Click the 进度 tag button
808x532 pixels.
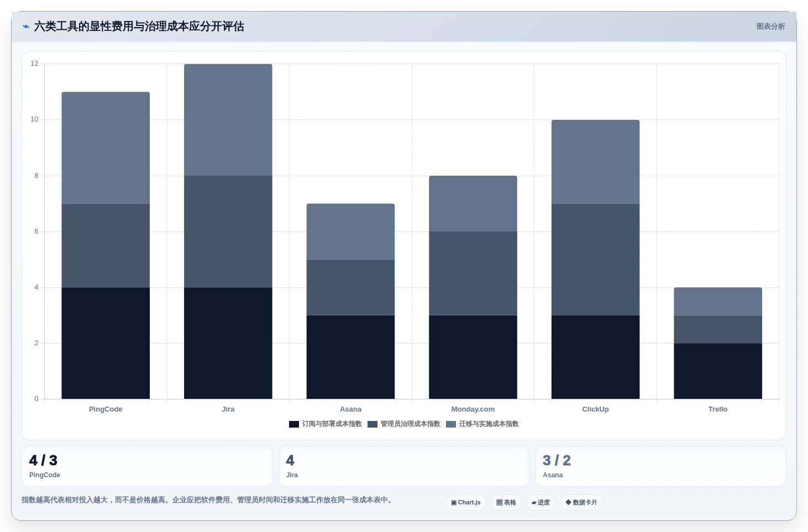541,503
